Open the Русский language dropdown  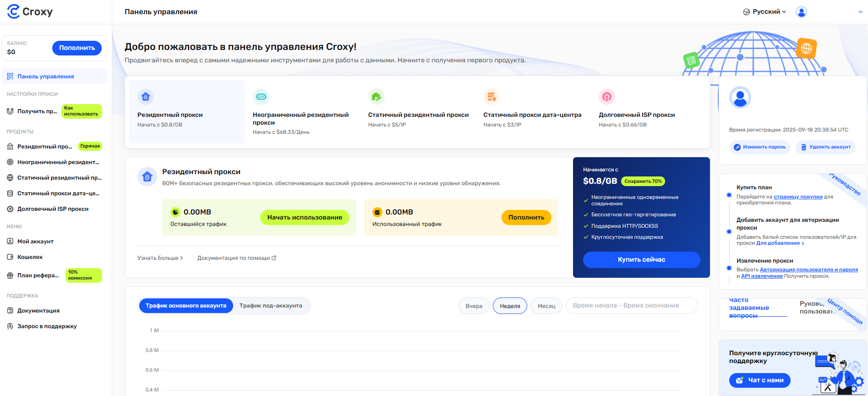pos(764,12)
